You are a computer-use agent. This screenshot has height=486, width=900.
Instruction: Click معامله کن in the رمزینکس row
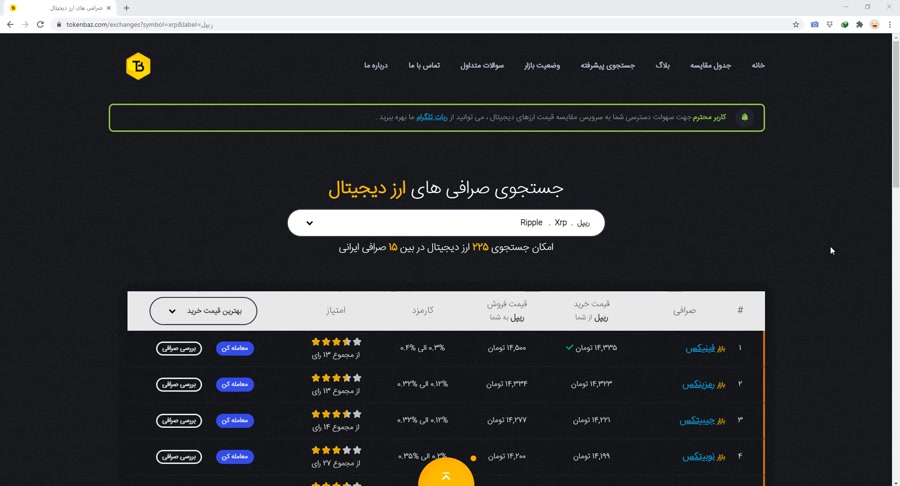tap(235, 384)
